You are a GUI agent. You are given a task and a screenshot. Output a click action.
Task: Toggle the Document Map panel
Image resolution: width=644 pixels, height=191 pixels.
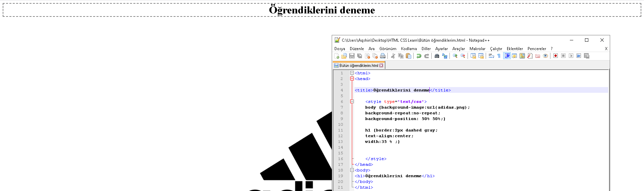coord(522,56)
